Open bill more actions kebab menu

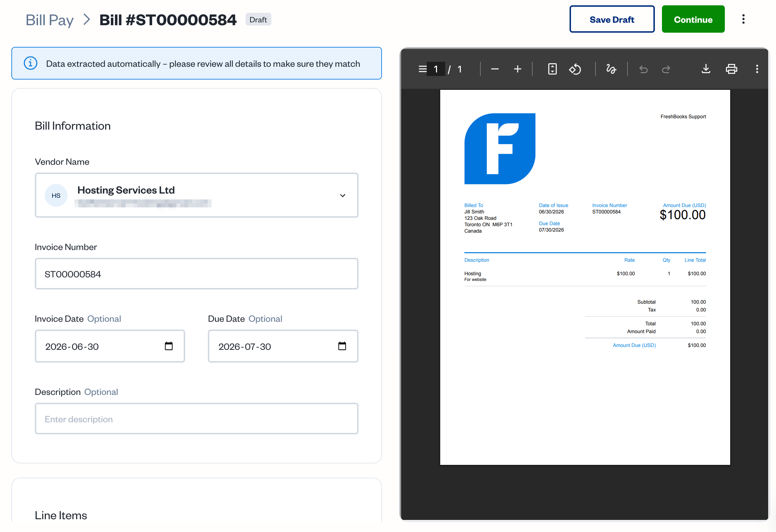point(743,19)
